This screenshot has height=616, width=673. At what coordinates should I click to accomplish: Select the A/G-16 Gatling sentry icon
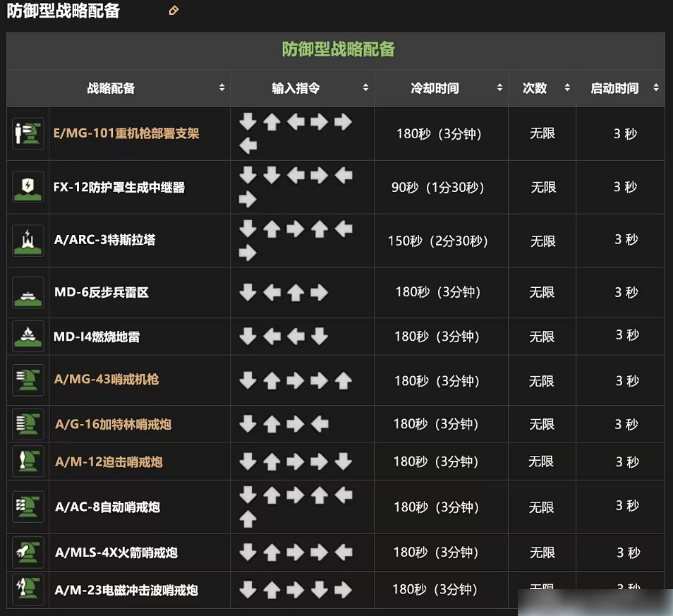tap(27, 424)
